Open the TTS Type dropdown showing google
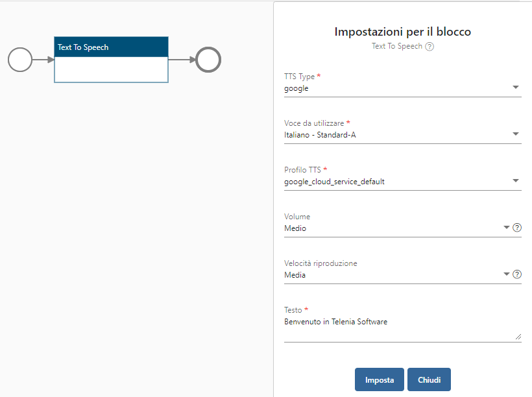The width and height of the screenshot is (532, 397). coord(403,88)
